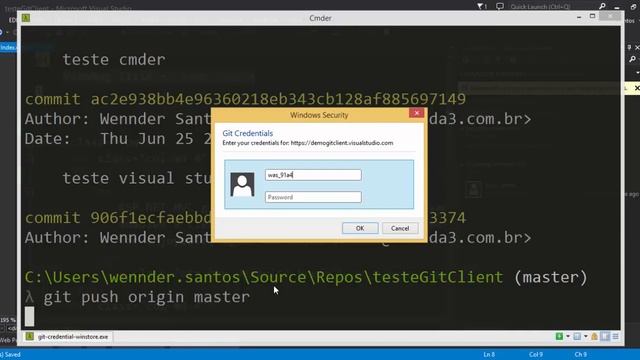Click the username field containing was_91a4

click(x=313, y=175)
